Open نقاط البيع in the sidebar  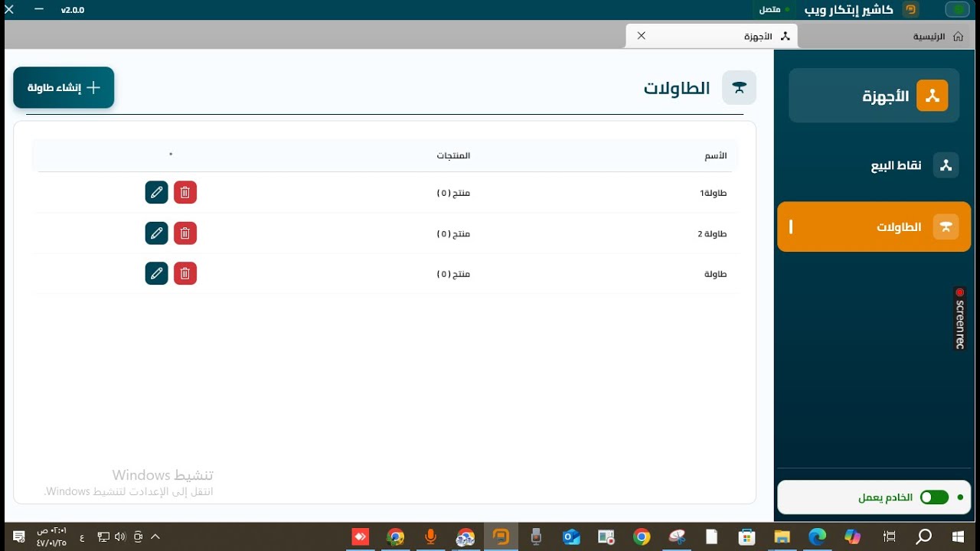pyautogui.click(x=874, y=165)
